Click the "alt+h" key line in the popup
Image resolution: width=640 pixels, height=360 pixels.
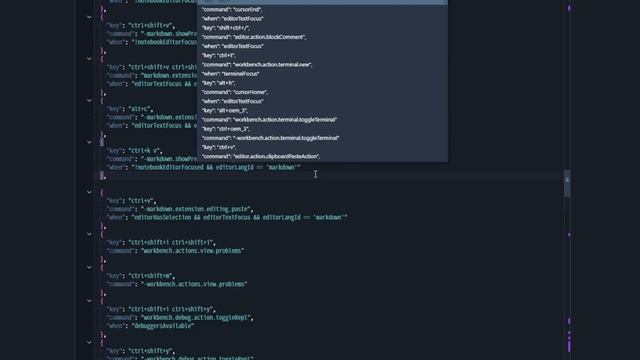pos(218,83)
